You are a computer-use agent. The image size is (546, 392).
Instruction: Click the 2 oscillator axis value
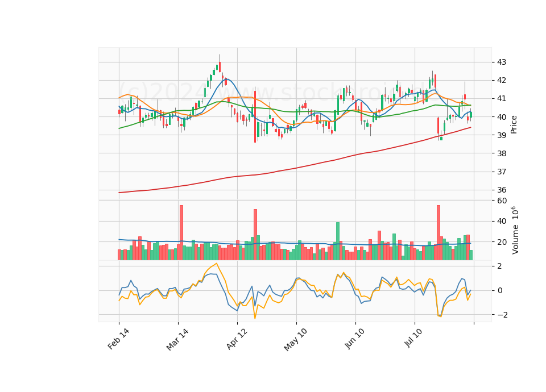click(500, 266)
